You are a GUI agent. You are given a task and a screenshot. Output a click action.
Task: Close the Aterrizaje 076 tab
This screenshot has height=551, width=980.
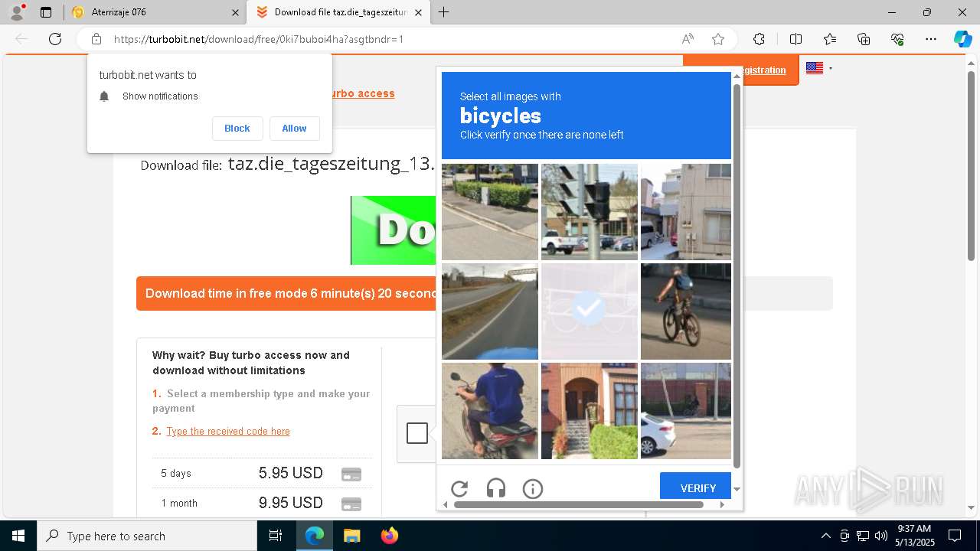point(235,12)
